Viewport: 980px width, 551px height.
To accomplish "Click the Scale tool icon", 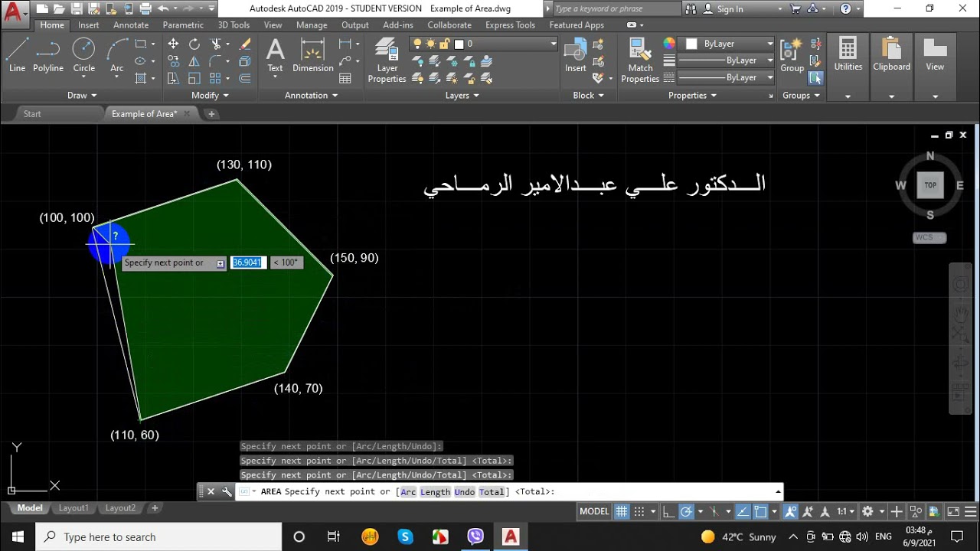I will pos(194,78).
